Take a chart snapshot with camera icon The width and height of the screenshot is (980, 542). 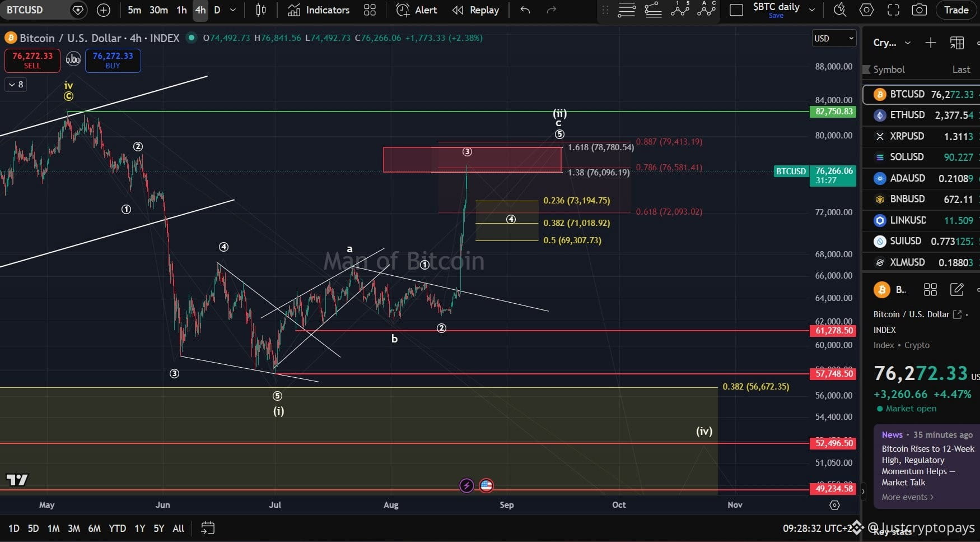[919, 10]
